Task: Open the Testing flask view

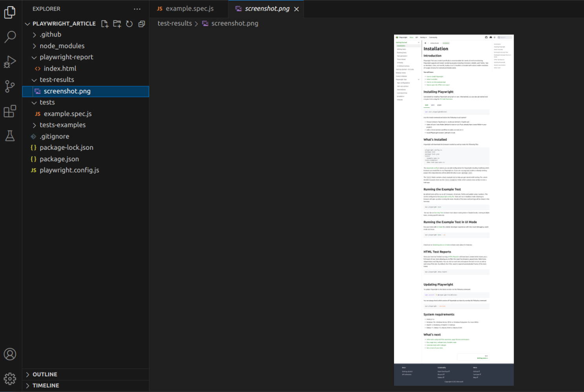Action: (x=10, y=136)
